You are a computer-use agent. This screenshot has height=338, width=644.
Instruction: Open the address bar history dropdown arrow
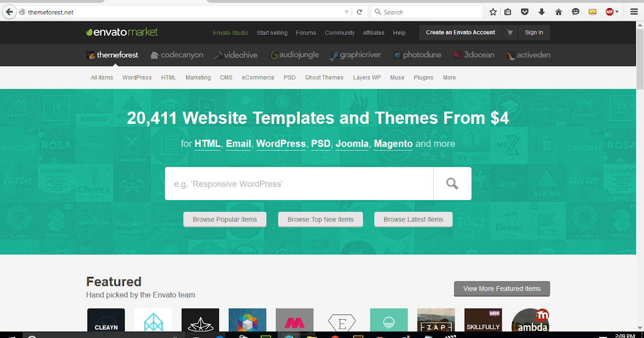[x=346, y=12]
